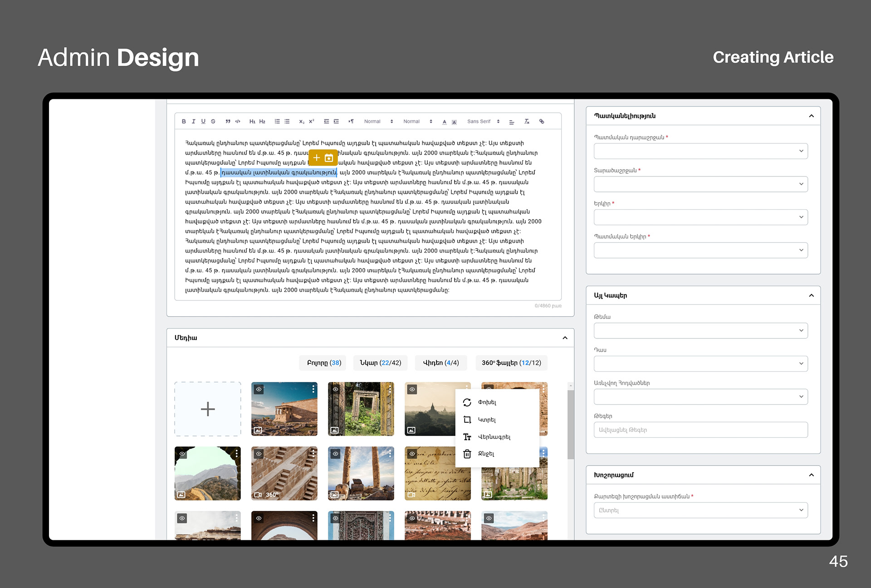Open the Sans Serif font dropdown
This screenshot has width=871, height=588.
pos(483,122)
